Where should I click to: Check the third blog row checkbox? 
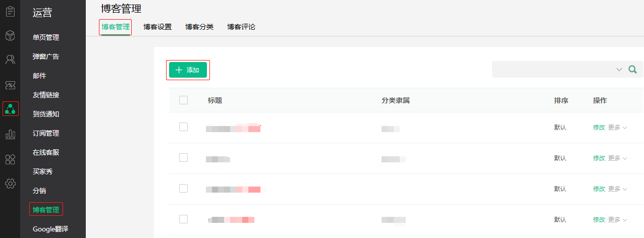point(183,188)
